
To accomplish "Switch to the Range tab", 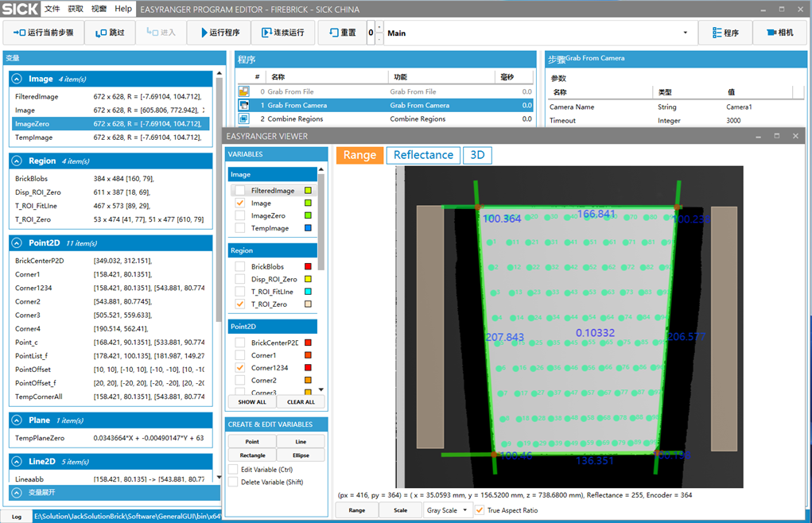I will [360, 155].
